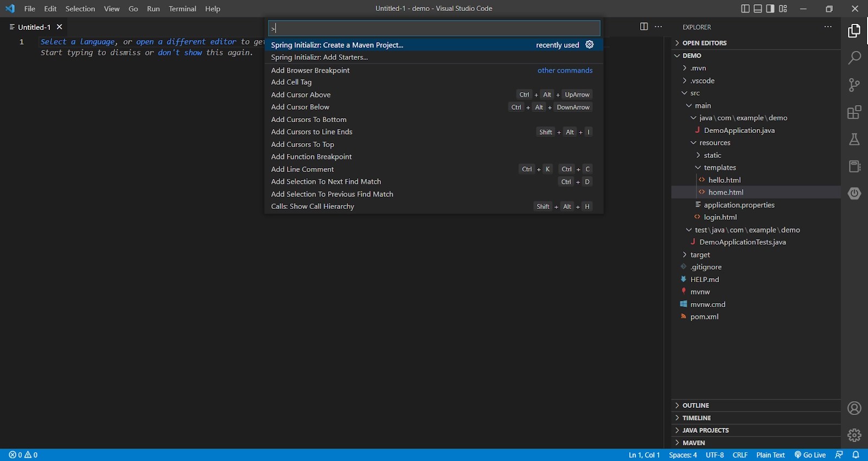Open the Maven project view icon
The width and height of the screenshot is (868, 461).
(x=854, y=166)
